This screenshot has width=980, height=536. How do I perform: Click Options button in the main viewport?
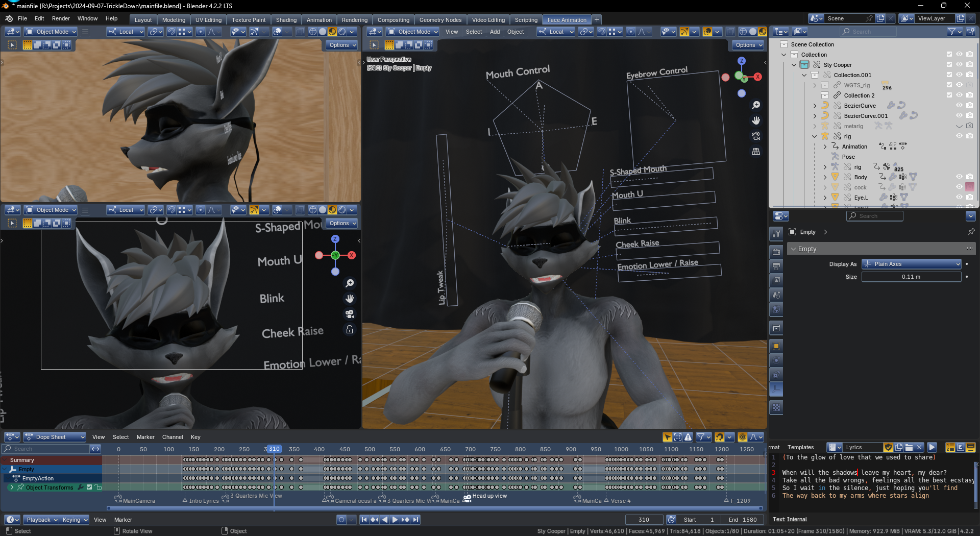click(749, 45)
